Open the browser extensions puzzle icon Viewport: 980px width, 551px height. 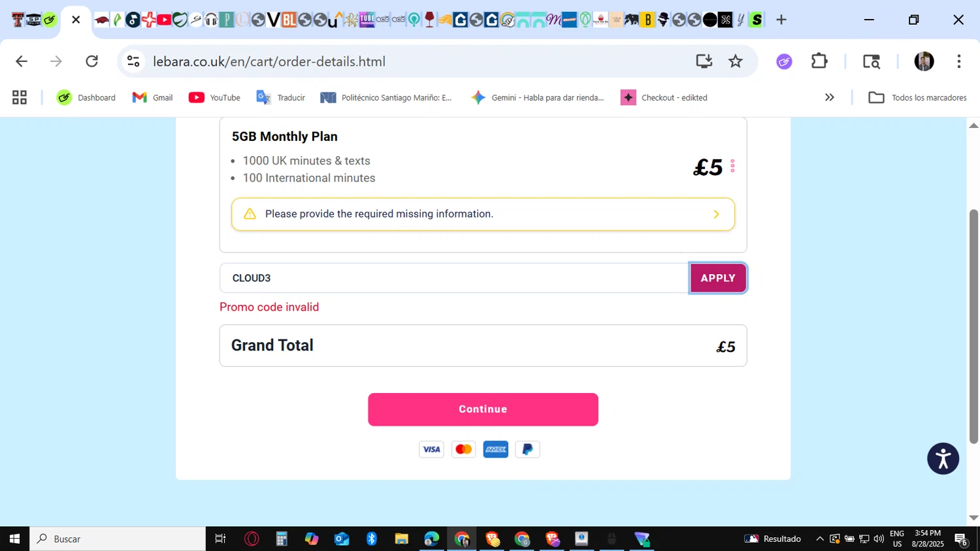[x=819, y=61]
